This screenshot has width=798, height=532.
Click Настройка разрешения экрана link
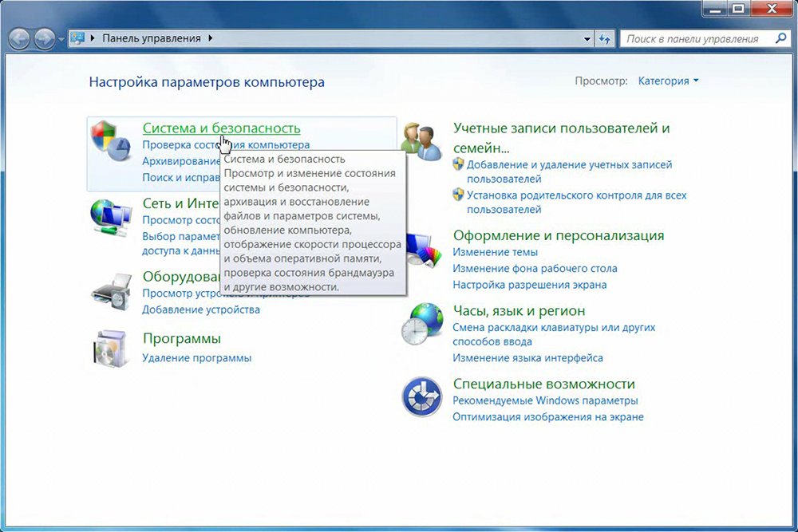[x=530, y=285]
